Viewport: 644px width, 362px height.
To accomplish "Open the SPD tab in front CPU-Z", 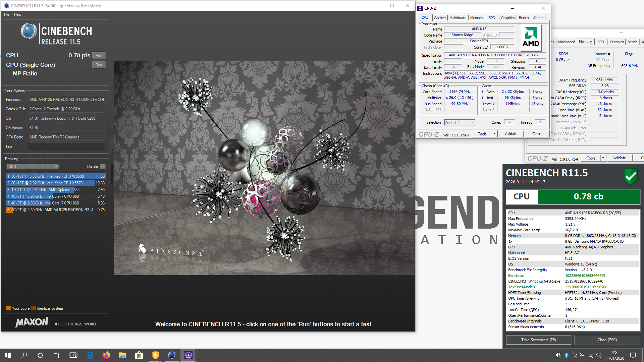I will point(492,18).
